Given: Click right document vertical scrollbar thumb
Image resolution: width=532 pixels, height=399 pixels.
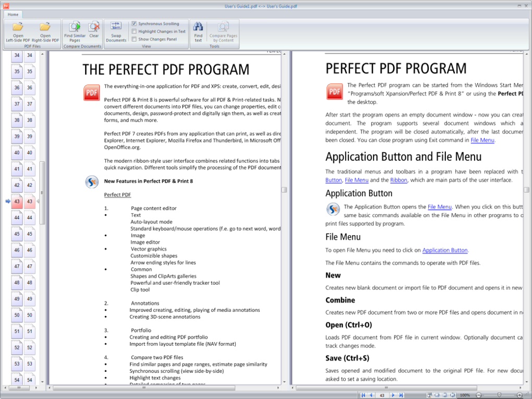Looking at the screenshot, I should pyautogui.click(x=527, y=190).
